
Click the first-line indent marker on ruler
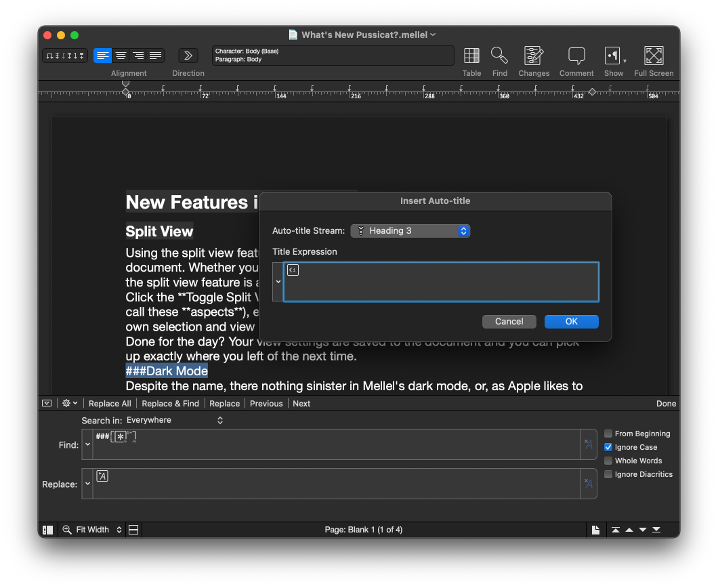point(125,83)
